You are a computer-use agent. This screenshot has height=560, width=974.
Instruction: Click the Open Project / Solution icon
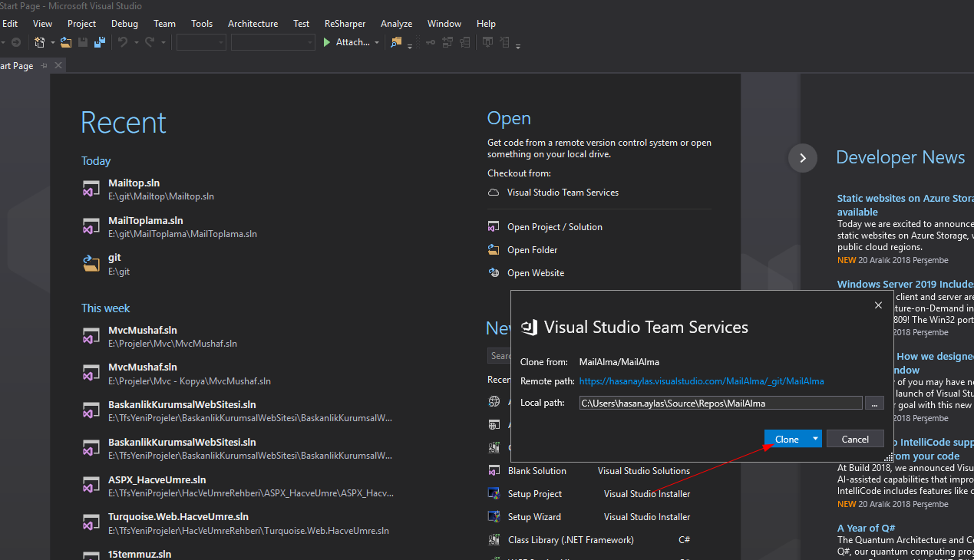[x=494, y=227]
